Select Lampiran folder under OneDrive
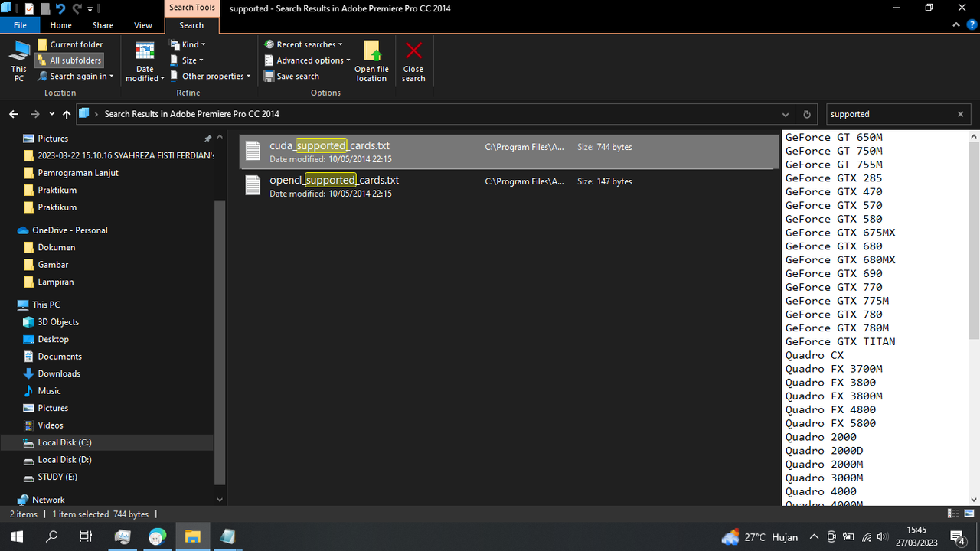Image resolution: width=980 pixels, height=551 pixels. (56, 282)
